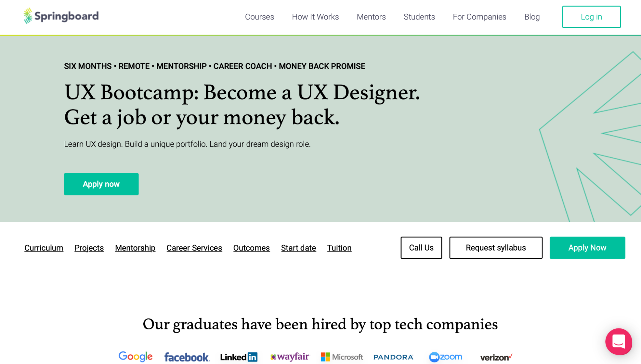The height and width of the screenshot is (364, 641).
Task: View the Tuition details
Action: pos(339,247)
